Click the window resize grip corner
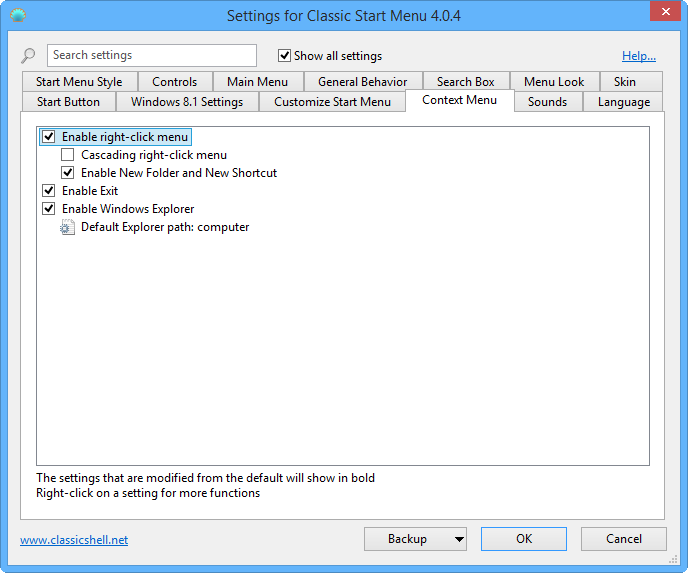 click(x=674, y=559)
